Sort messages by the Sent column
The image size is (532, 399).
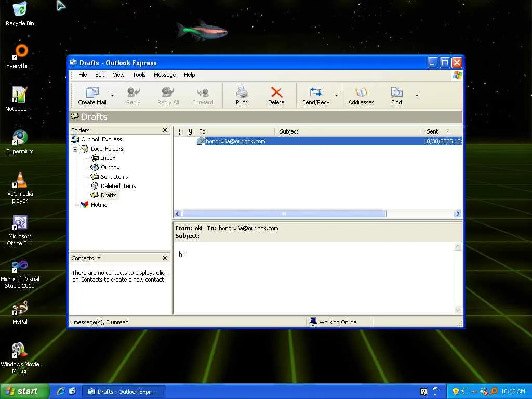(441, 131)
